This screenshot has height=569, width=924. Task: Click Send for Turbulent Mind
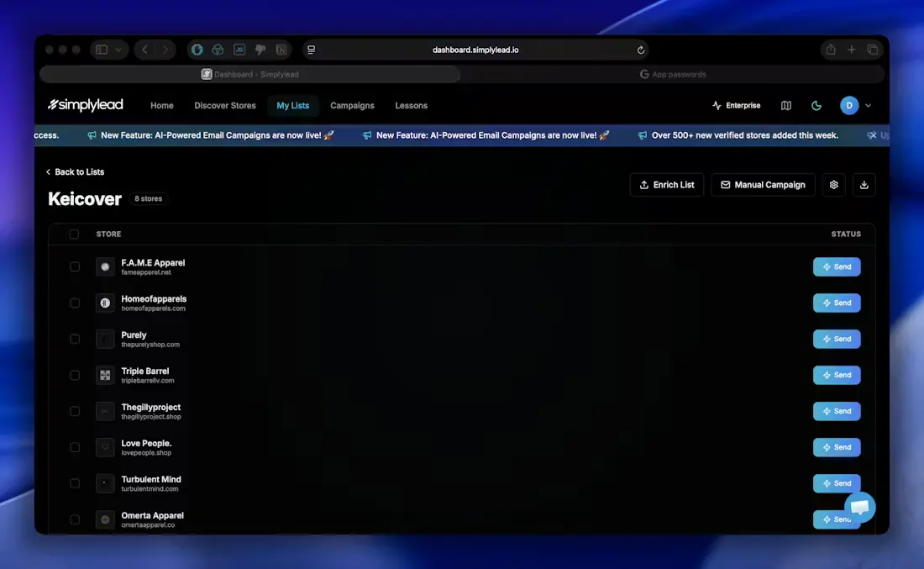[837, 483]
